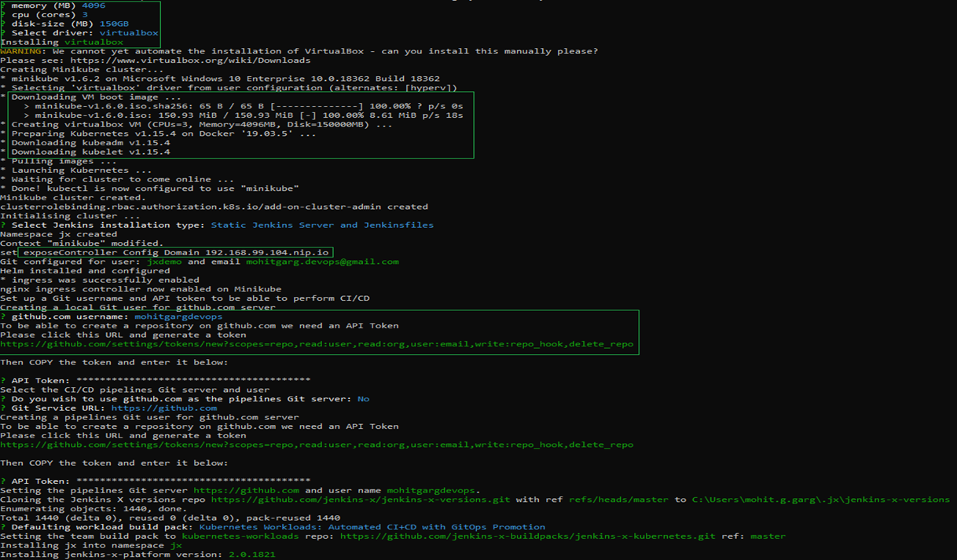
Task: Click the 'Select the CI/CD pipelines Git server' line
Action: pos(134,390)
